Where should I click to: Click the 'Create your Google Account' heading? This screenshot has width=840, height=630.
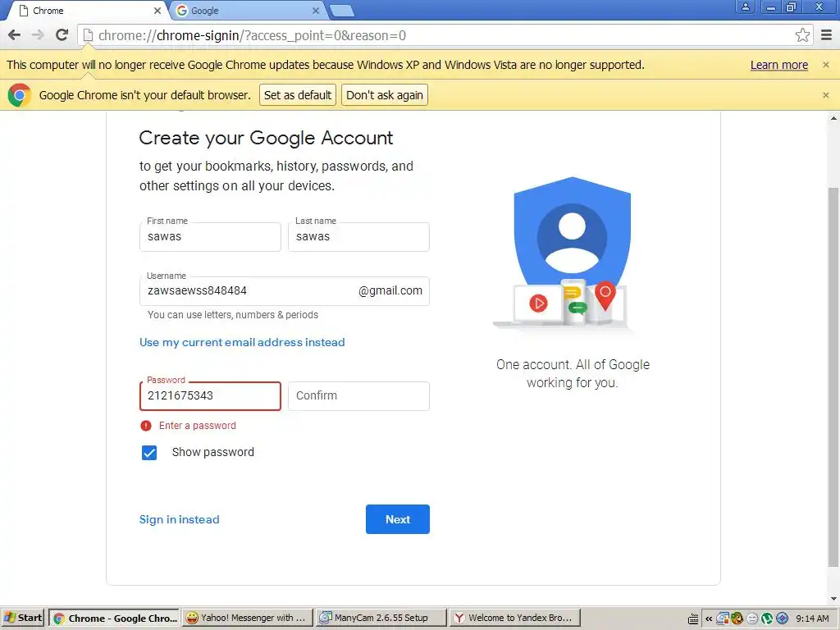(x=267, y=138)
